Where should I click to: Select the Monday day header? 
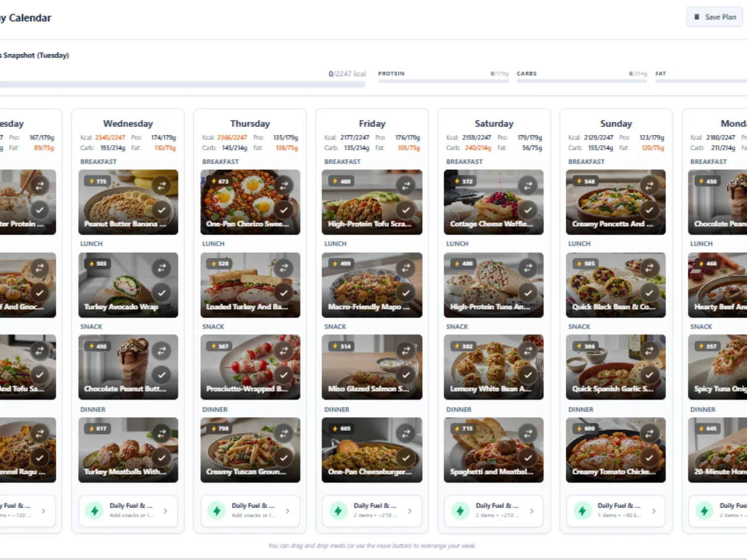click(x=734, y=123)
